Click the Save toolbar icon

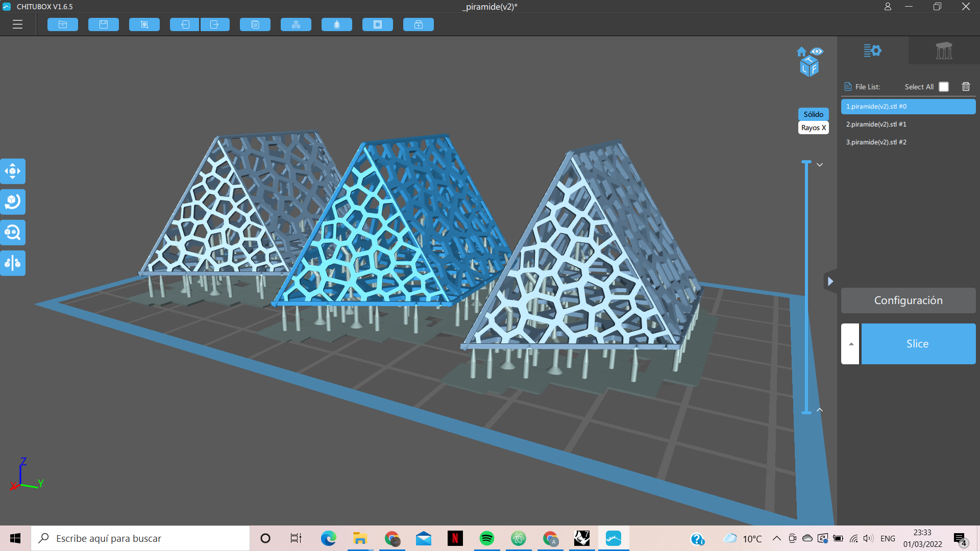coord(104,24)
